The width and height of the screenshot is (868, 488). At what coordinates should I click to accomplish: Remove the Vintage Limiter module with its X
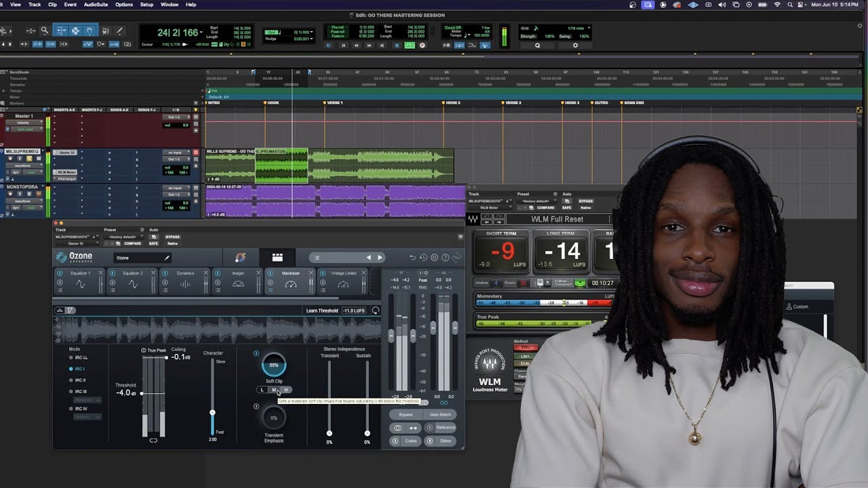(364, 273)
